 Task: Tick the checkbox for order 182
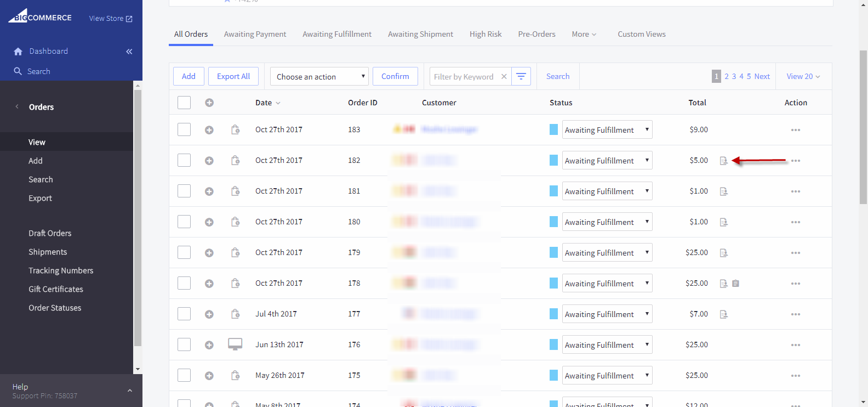point(184,160)
